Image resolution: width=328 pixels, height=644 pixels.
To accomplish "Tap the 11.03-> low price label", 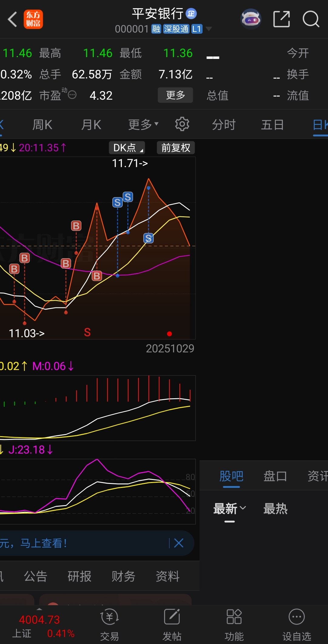I will [x=27, y=333].
